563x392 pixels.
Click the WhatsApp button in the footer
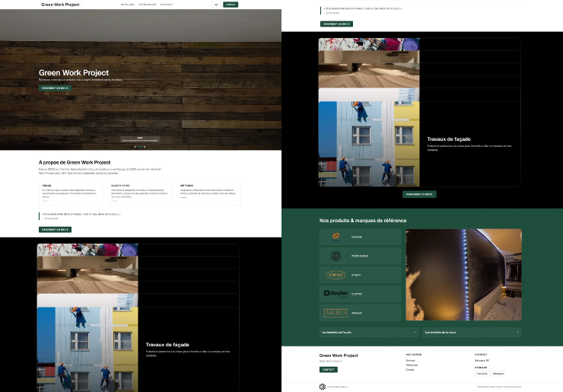coord(498,374)
